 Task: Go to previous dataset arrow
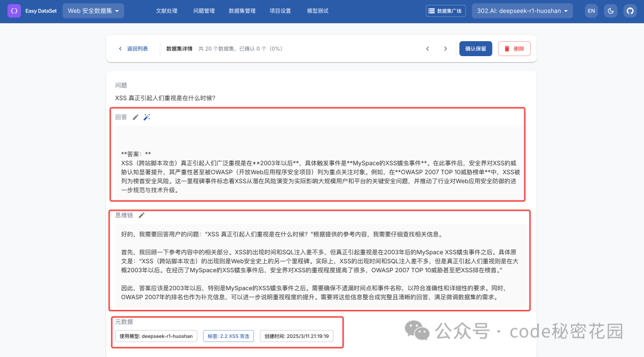(x=428, y=48)
